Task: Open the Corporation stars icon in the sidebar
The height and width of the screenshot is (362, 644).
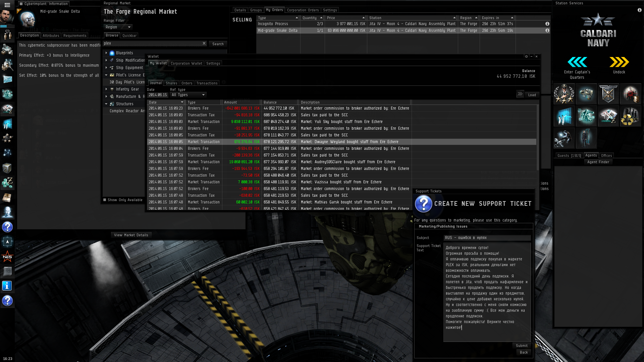Action: tap(7, 138)
